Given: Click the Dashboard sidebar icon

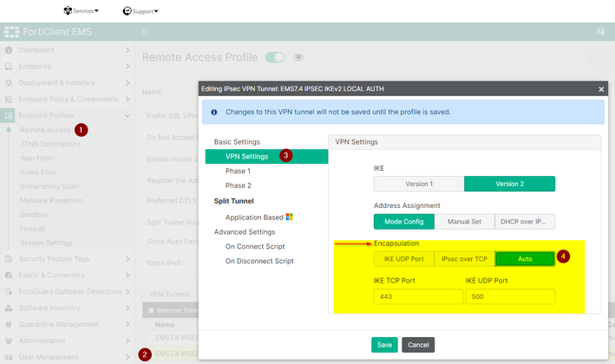Looking at the screenshot, I should tap(9, 50).
